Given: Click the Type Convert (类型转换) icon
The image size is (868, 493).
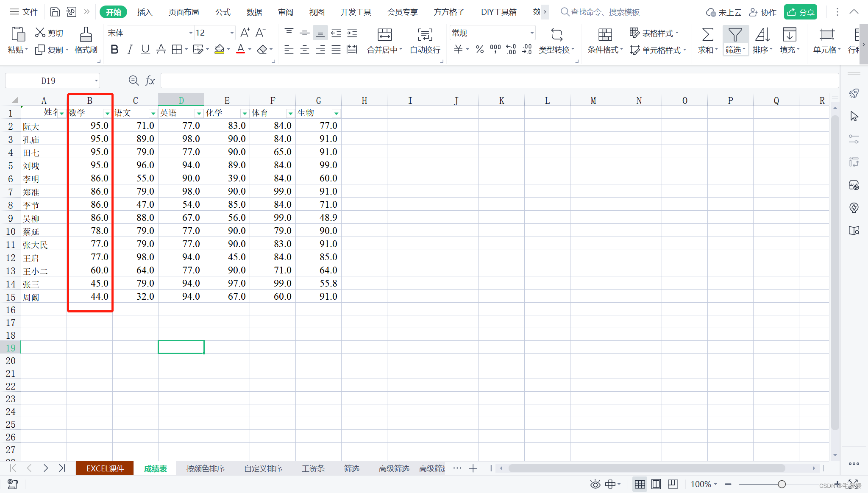Looking at the screenshot, I should pyautogui.click(x=556, y=35).
